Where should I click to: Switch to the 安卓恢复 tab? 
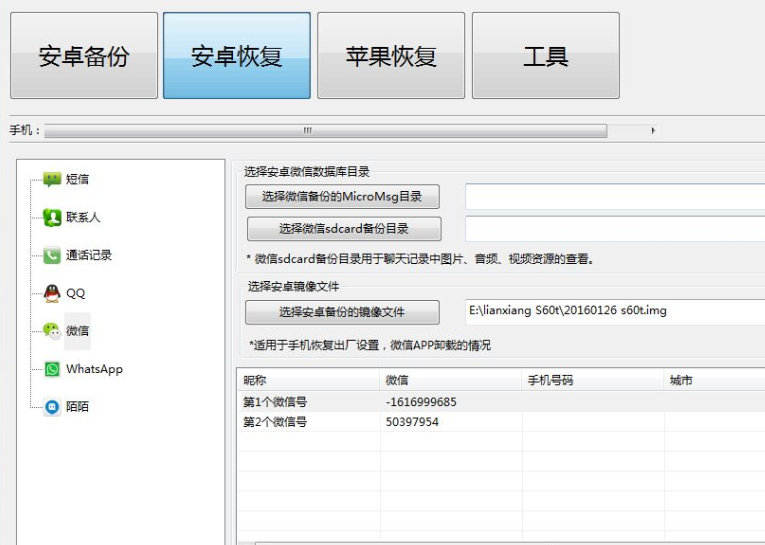click(x=237, y=56)
